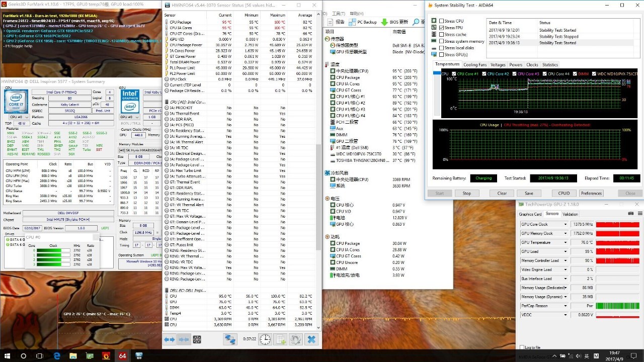Open HWiNFO sensor settings gear icon
This screenshot has width=644, height=362.
coord(296,339)
